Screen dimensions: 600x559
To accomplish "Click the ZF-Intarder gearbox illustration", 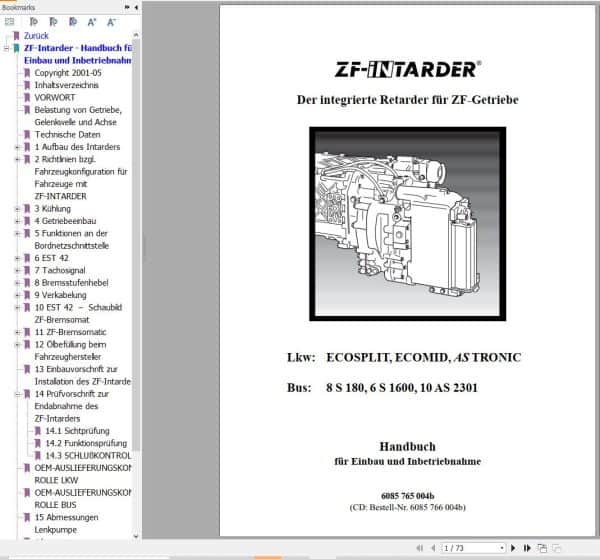I will 408,224.
